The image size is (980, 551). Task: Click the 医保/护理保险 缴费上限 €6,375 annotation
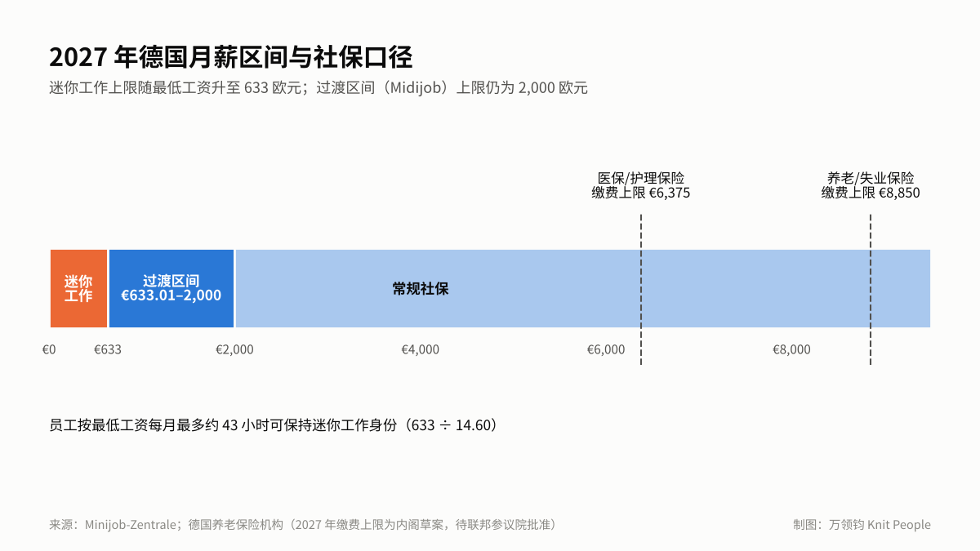pos(641,185)
